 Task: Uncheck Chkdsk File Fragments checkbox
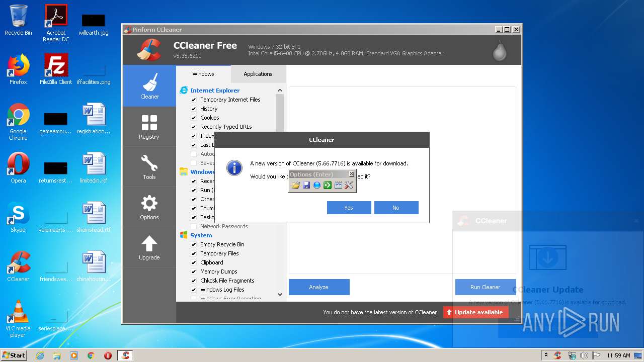[194, 281]
